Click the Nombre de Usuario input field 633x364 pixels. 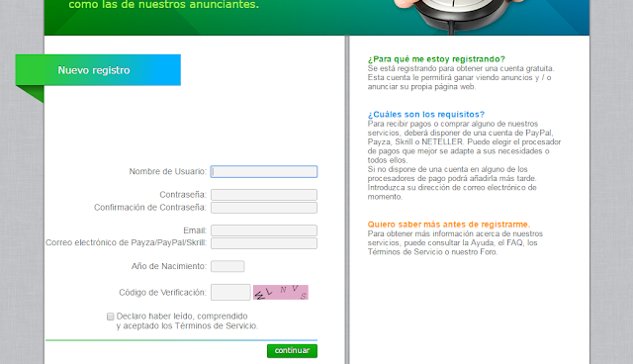pos(264,171)
